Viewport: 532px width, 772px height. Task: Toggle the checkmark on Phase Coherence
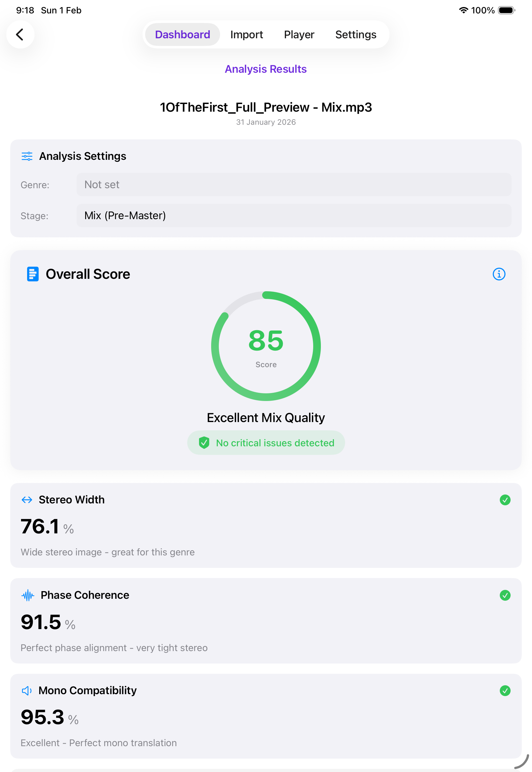click(505, 595)
